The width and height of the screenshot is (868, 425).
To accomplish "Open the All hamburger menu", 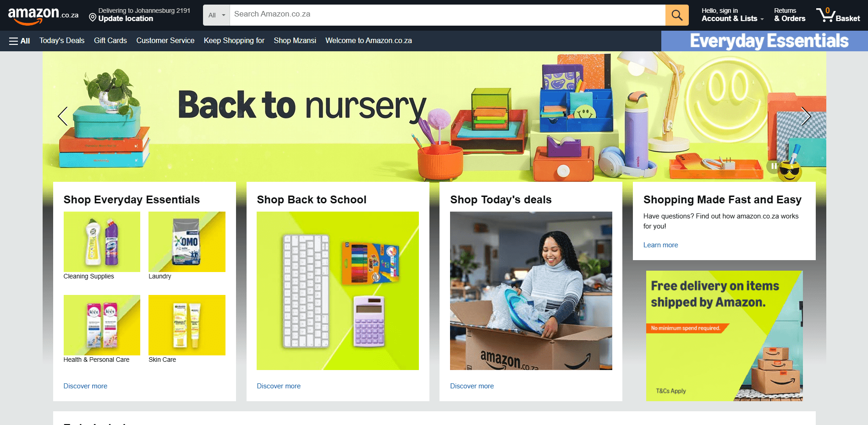I will [x=19, y=41].
